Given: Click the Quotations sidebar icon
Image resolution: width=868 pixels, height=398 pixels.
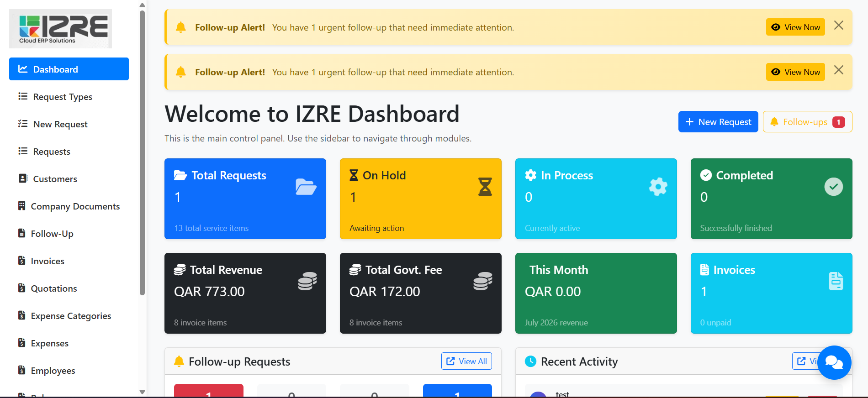Looking at the screenshot, I should tap(21, 288).
